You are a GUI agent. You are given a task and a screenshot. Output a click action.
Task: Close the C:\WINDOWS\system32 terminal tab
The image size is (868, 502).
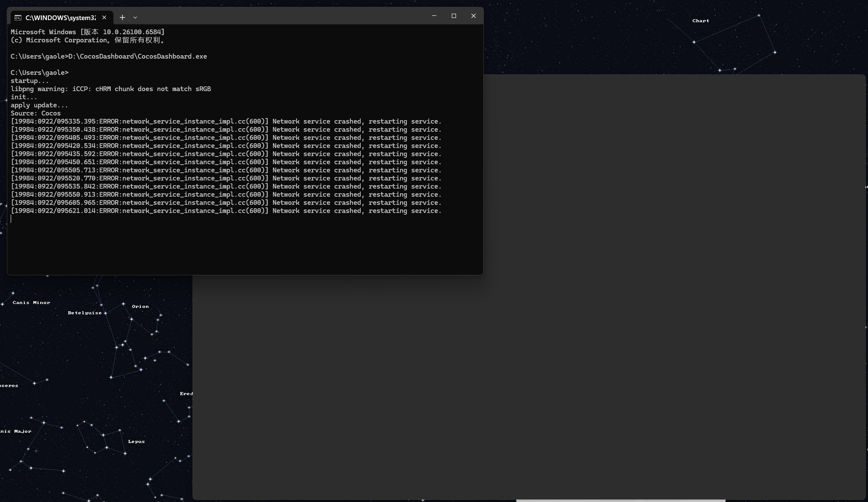(x=104, y=18)
